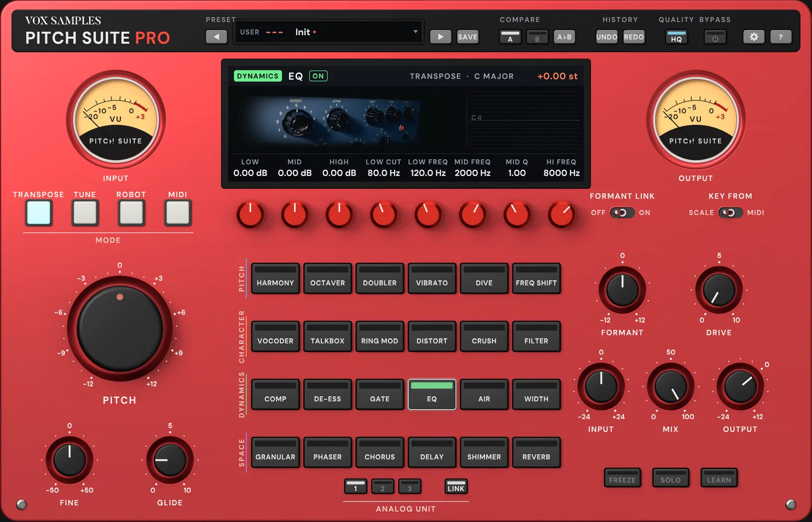Enable the GRANULAR space module
The height and width of the screenshot is (522, 812).
(x=275, y=452)
